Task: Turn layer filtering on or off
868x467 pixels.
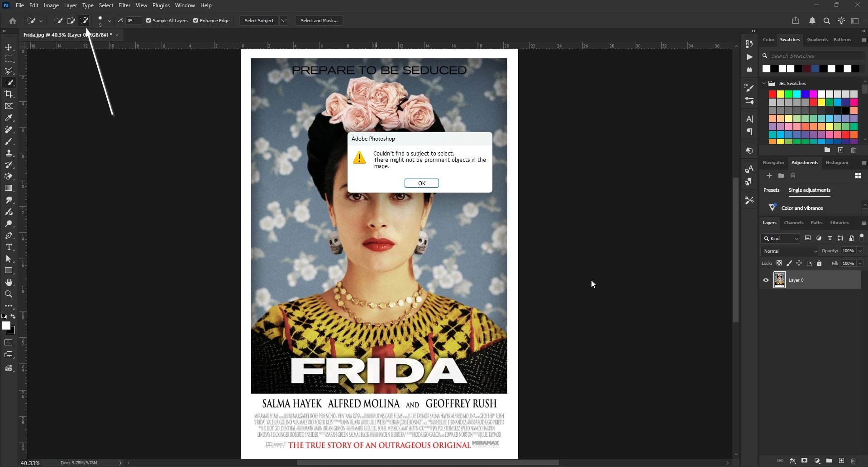Action: [862, 238]
